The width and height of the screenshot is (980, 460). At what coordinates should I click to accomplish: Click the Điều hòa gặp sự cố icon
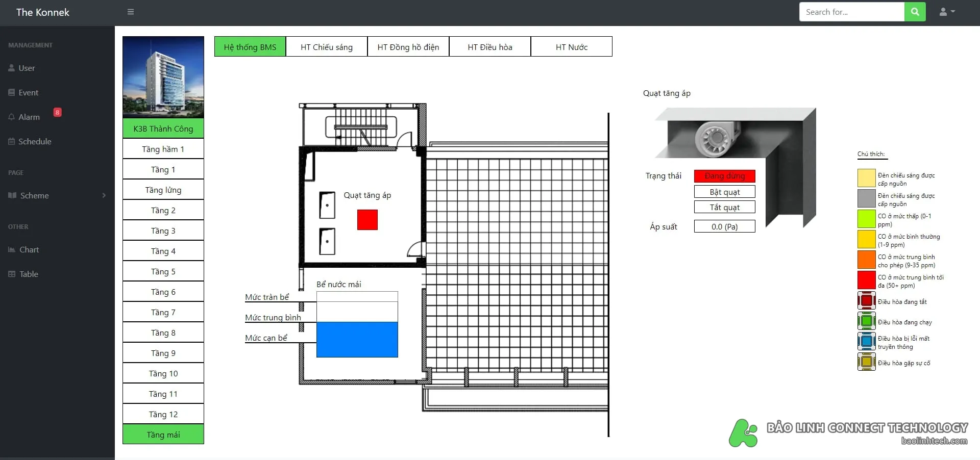point(867,362)
